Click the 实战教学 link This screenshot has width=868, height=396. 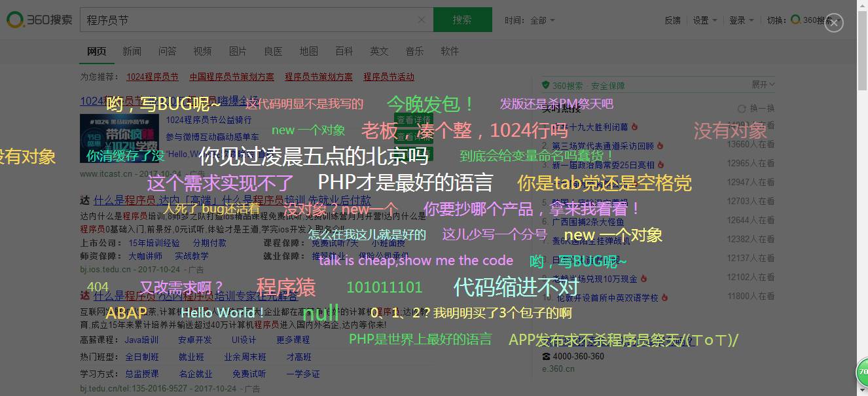coord(192,256)
